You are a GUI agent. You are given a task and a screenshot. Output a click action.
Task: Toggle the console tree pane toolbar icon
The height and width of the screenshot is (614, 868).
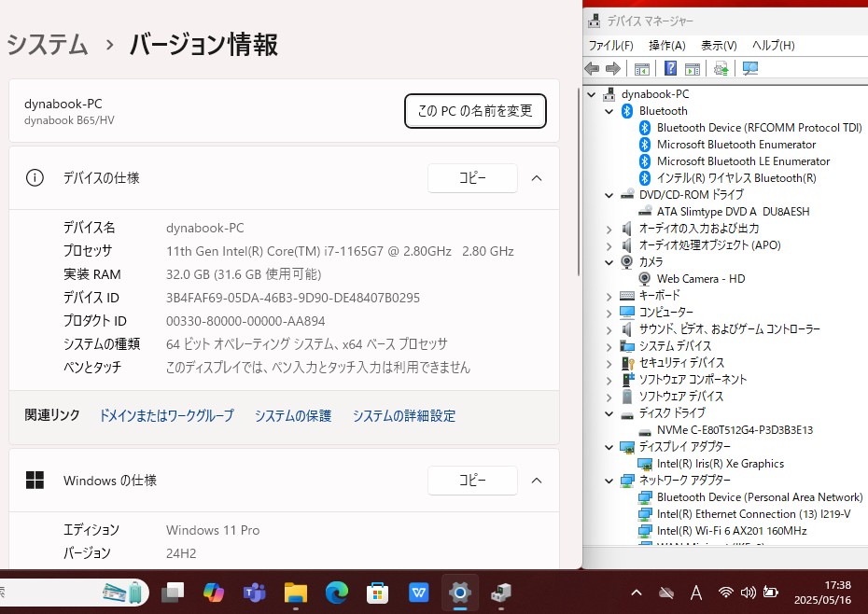click(x=641, y=69)
